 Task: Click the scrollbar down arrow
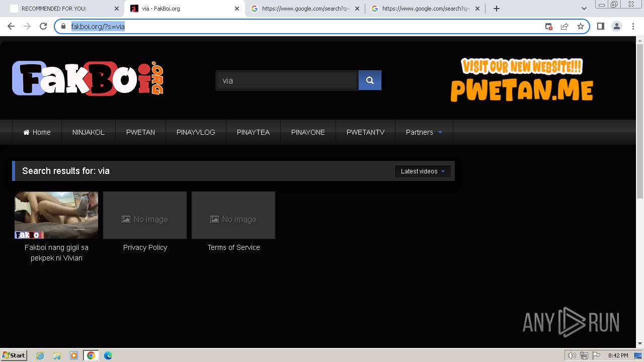click(x=639, y=344)
